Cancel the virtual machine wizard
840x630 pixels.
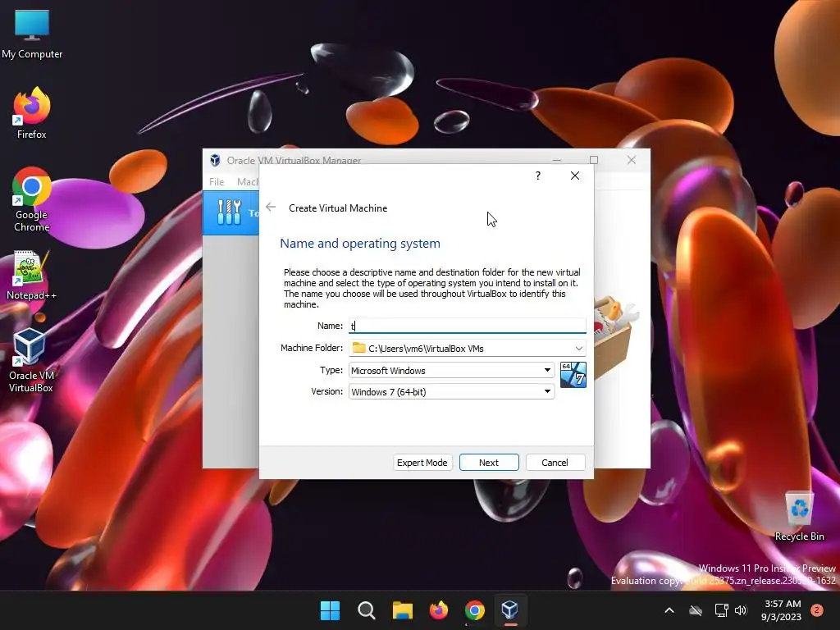tap(555, 463)
